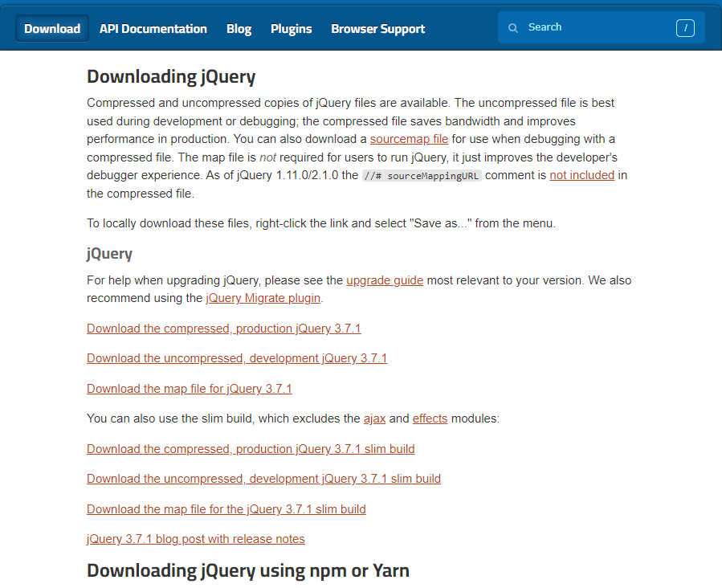This screenshot has width=722, height=588.
Task: Download the uncompressed development jQuery 3.7.1
Action: (x=237, y=358)
